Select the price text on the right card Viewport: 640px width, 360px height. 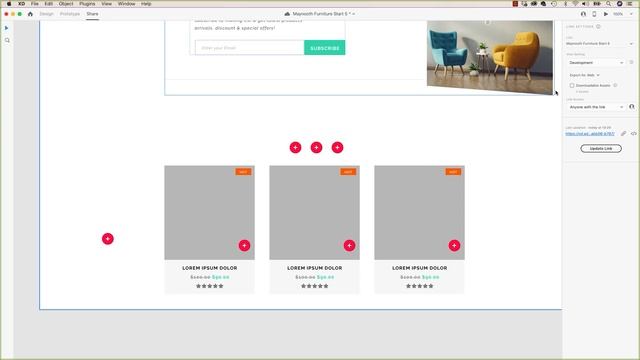419,277
